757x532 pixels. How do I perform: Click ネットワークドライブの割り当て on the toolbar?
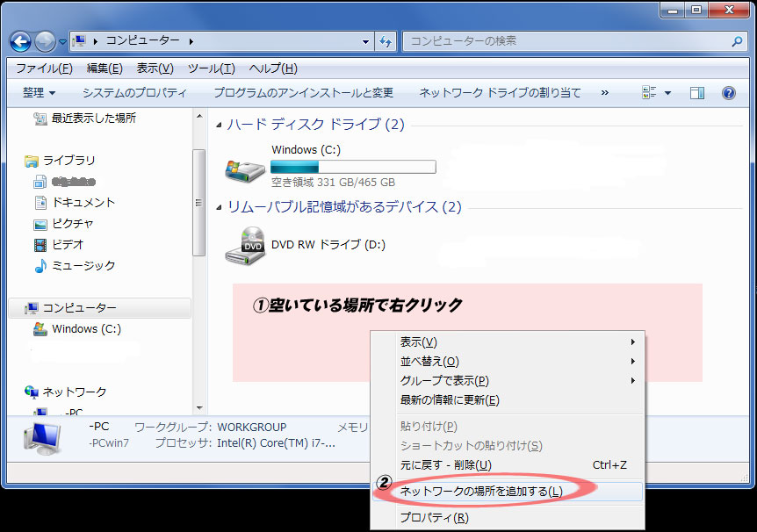click(498, 91)
